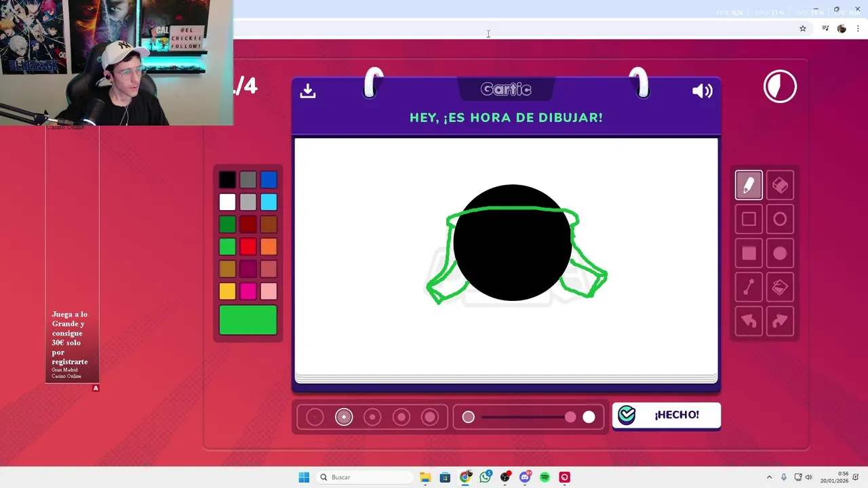Open the browser media control icon
The image size is (868, 488).
825,28
